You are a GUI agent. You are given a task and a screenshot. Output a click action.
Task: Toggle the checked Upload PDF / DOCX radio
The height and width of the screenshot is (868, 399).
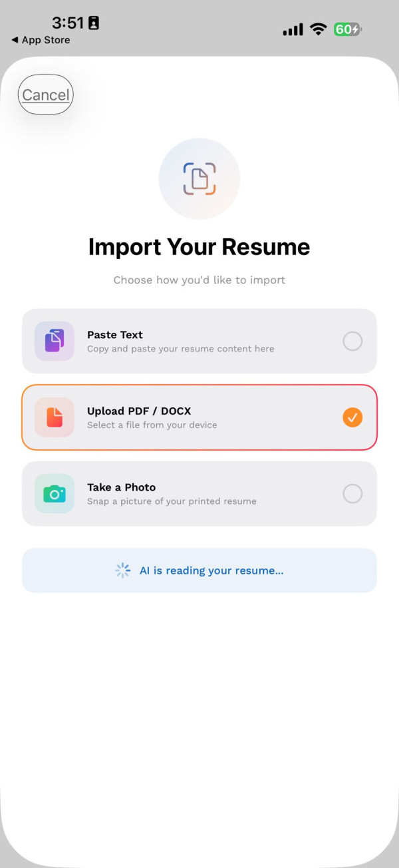(x=352, y=417)
